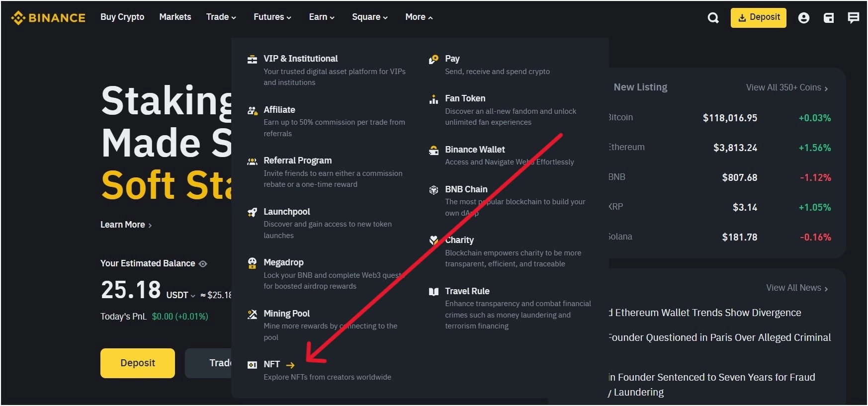Select the XRP row at $3.14
The width and height of the screenshot is (868, 406).
(x=720, y=207)
